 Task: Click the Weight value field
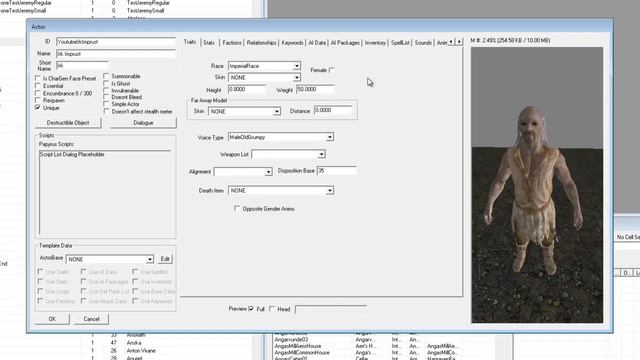[x=315, y=89]
